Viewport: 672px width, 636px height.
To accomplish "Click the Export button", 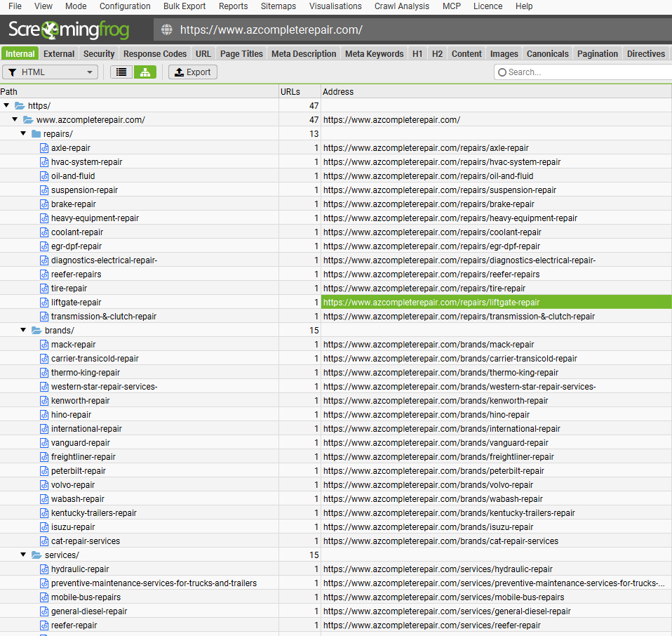I will pos(193,72).
